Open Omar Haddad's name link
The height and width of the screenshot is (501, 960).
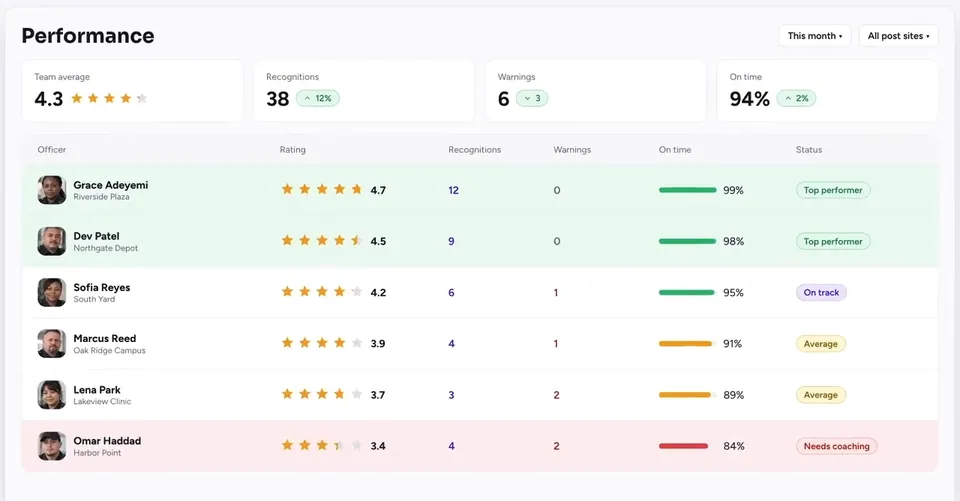click(x=107, y=440)
